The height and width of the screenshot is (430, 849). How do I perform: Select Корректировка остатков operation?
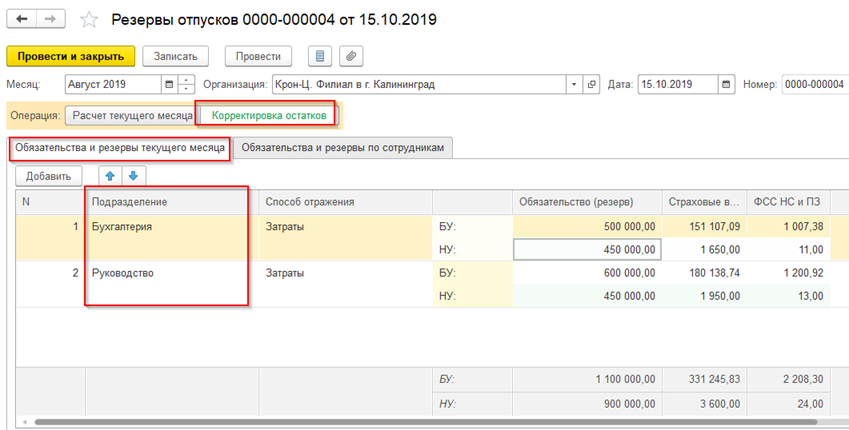click(x=268, y=115)
